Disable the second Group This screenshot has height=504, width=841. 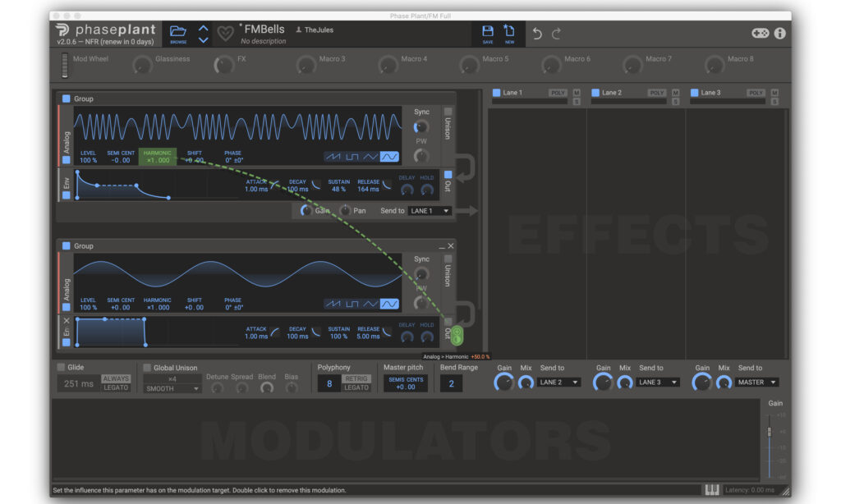[x=67, y=246]
